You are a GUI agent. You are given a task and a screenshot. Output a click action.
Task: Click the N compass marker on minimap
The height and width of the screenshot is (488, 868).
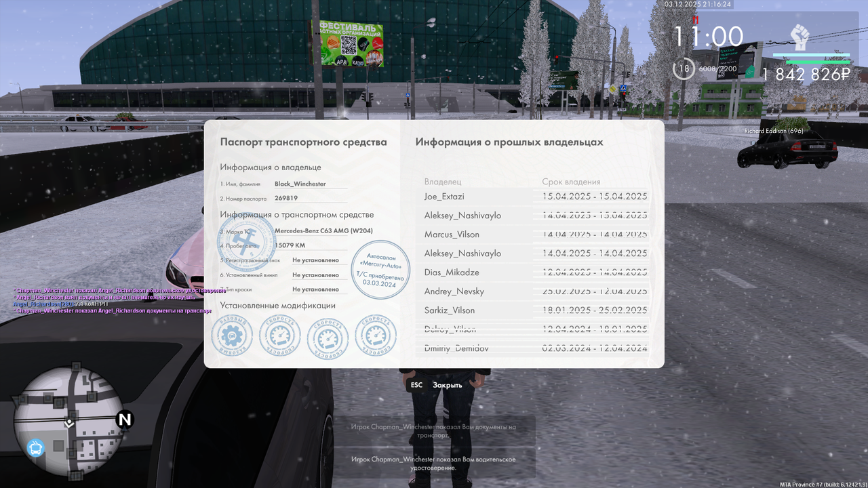[123, 420]
